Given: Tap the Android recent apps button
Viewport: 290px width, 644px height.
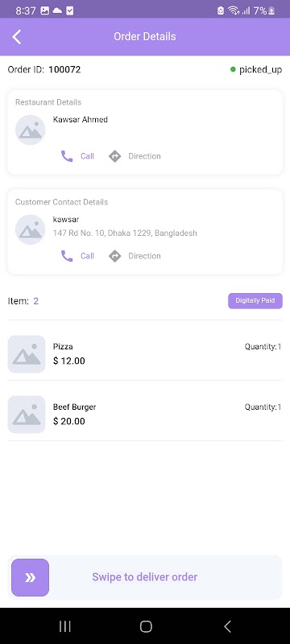Looking at the screenshot, I should point(65,626).
